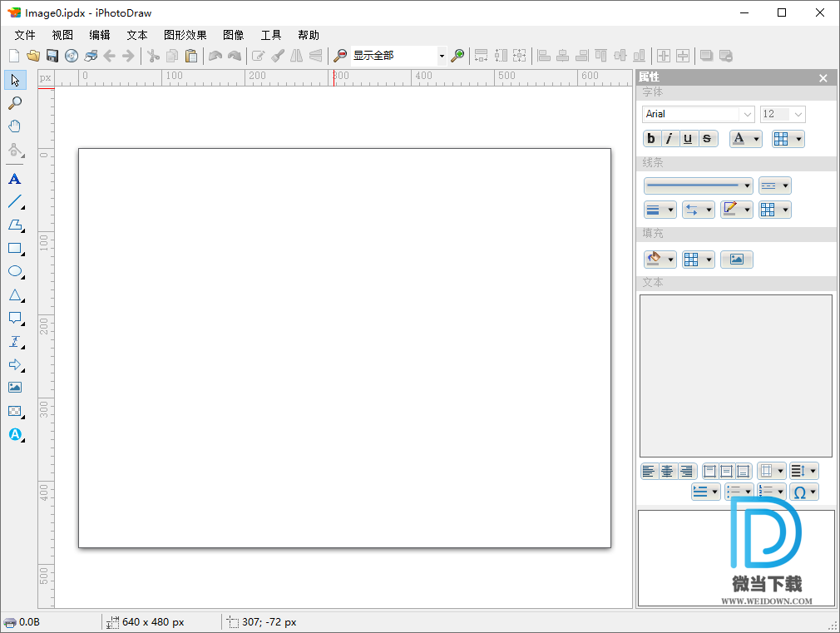Screen dimensions: 840x633
Task: Open the text indent dropdown
Action: click(x=706, y=492)
